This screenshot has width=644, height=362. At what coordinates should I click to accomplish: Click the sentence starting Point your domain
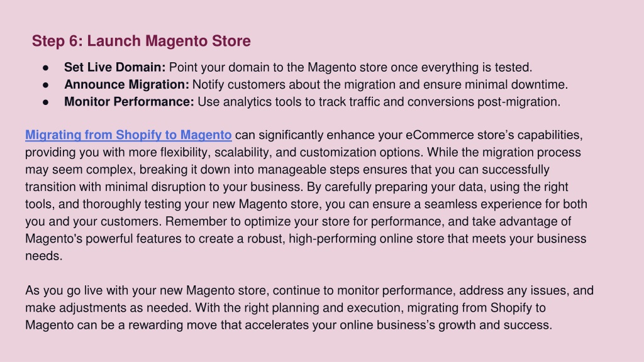[x=350, y=67]
